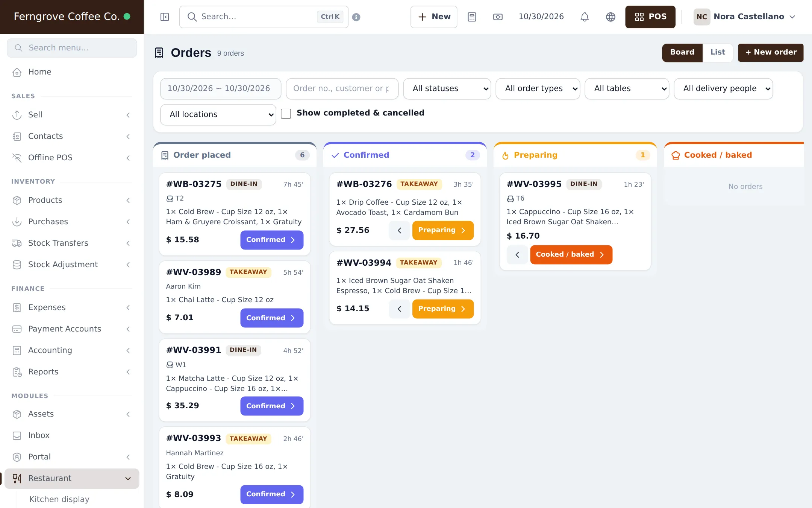Click the Portal icon
This screenshot has width=812, height=508.
17,457
